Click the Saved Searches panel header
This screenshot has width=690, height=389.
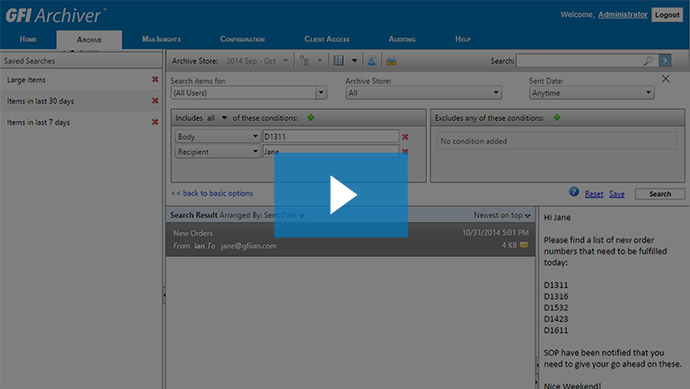pos(81,61)
